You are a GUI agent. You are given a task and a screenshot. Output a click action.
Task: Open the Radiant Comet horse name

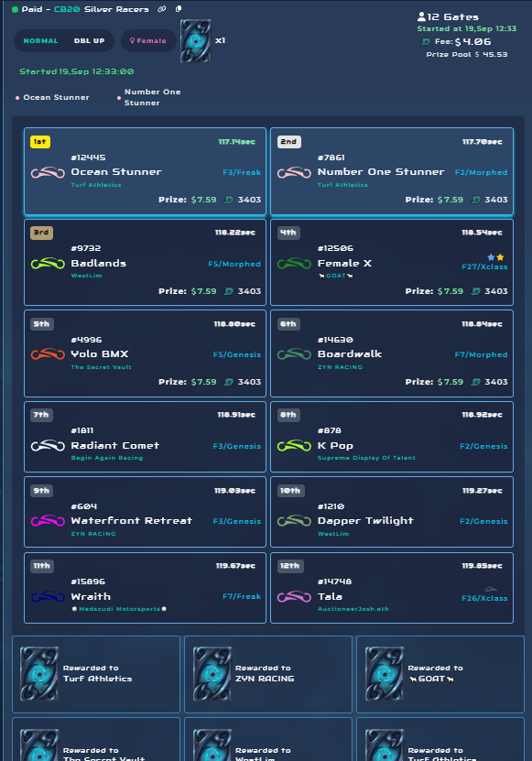(115, 445)
